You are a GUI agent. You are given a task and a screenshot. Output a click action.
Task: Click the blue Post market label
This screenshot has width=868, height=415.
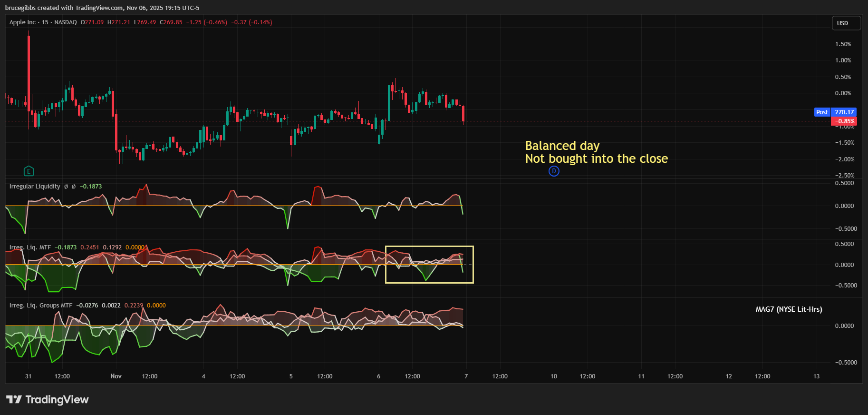[x=822, y=112]
